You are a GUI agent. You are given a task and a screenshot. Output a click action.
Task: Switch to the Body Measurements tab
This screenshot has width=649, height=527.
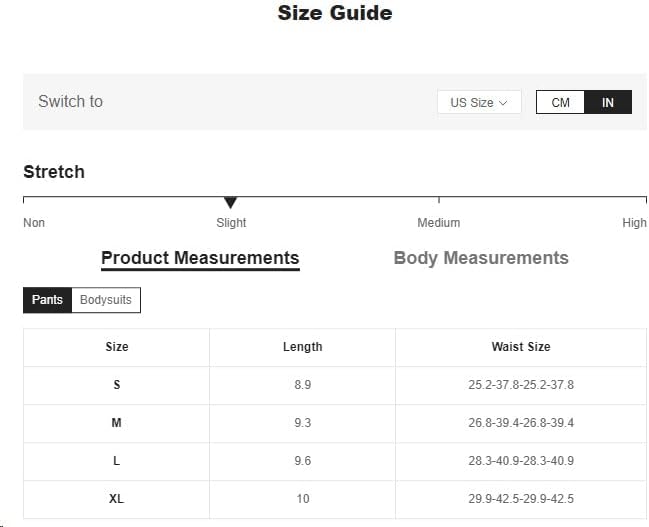coord(481,258)
